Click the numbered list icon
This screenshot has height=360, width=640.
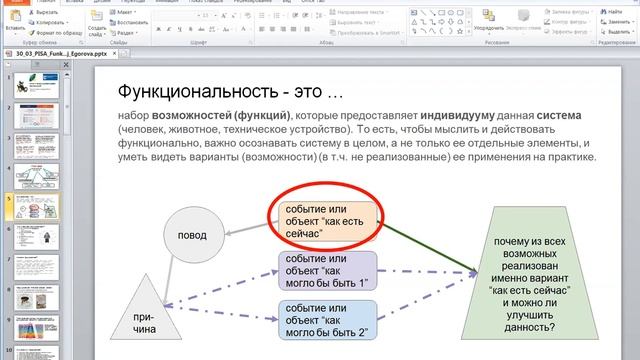(x=277, y=16)
